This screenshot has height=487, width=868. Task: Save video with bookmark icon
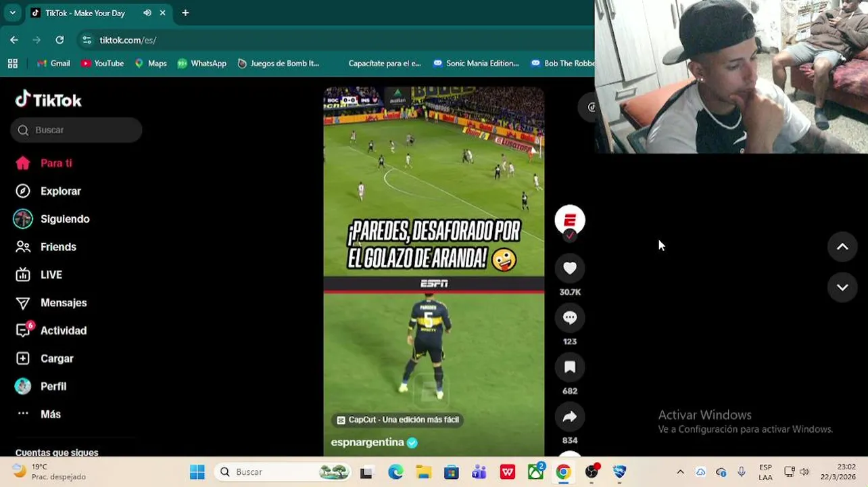tap(570, 367)
